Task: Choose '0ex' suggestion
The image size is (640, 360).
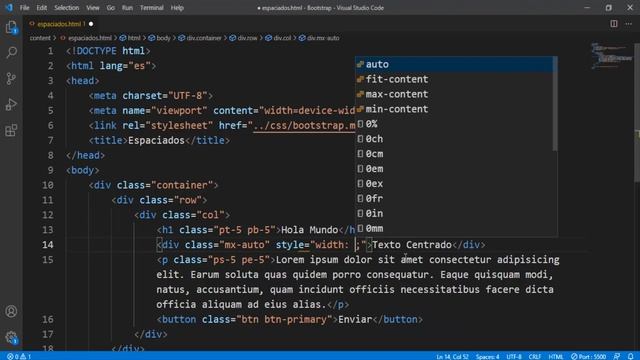Action: [x=454, y=184]
